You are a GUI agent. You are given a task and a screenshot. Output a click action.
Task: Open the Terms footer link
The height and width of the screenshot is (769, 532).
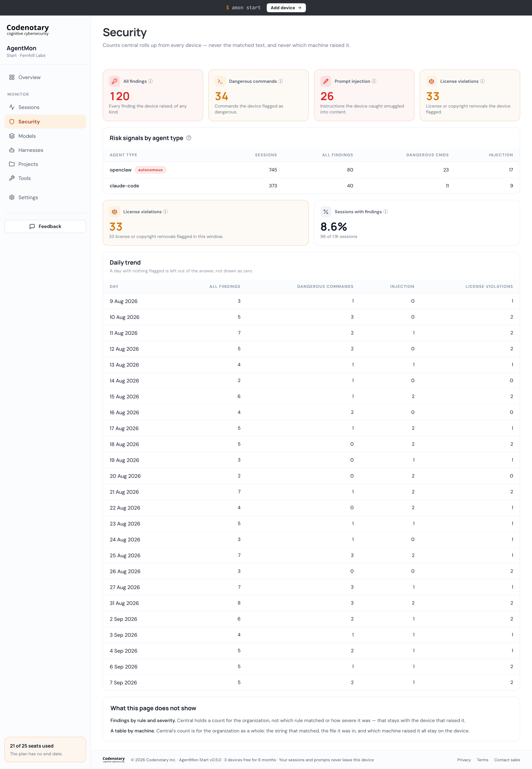482,760
